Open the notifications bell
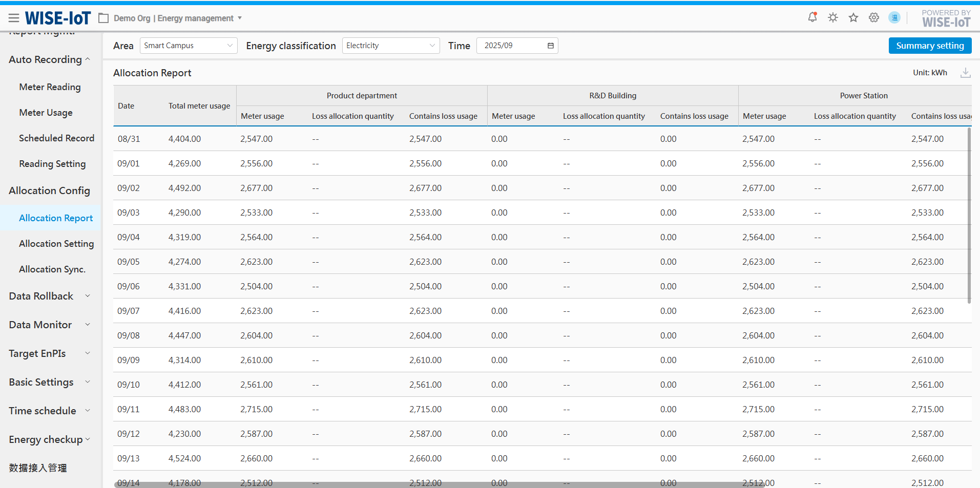The image size is (980, 488). pos(812,17)
